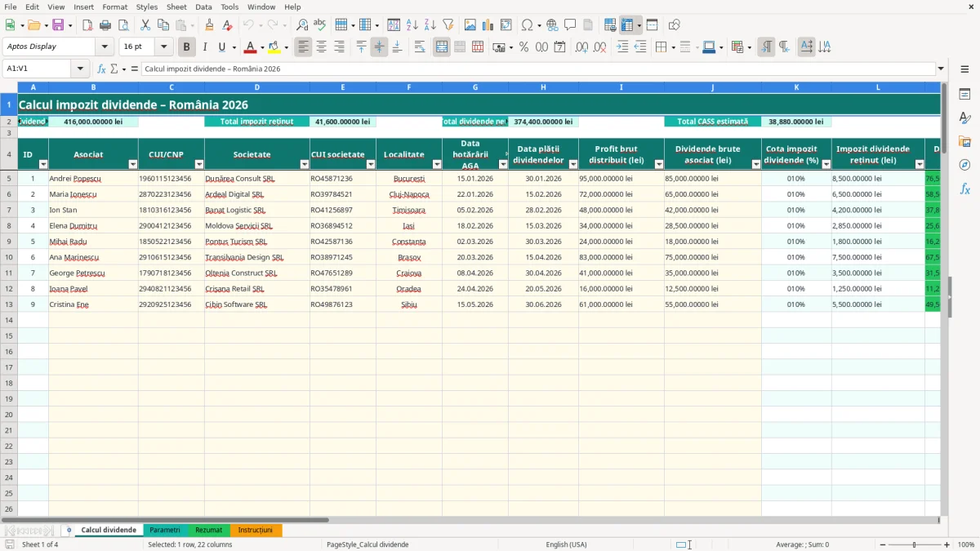Open the font name dropdown

coord(105,47)
